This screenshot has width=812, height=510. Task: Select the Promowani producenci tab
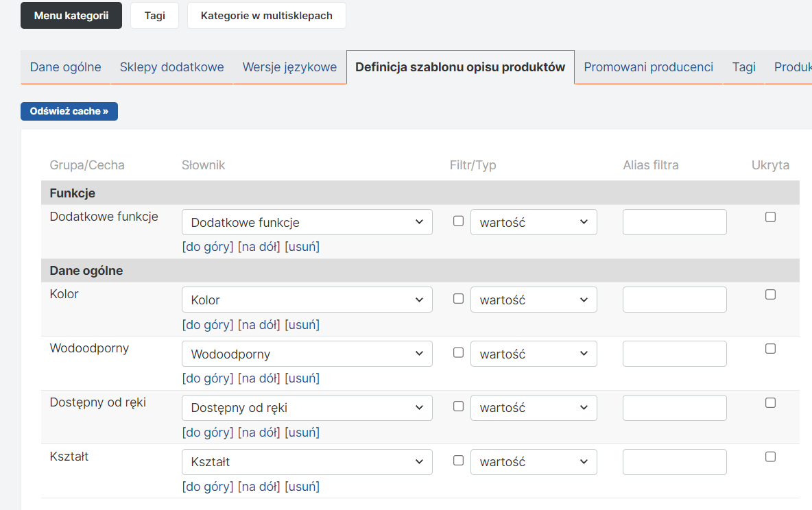click(648, 67)
